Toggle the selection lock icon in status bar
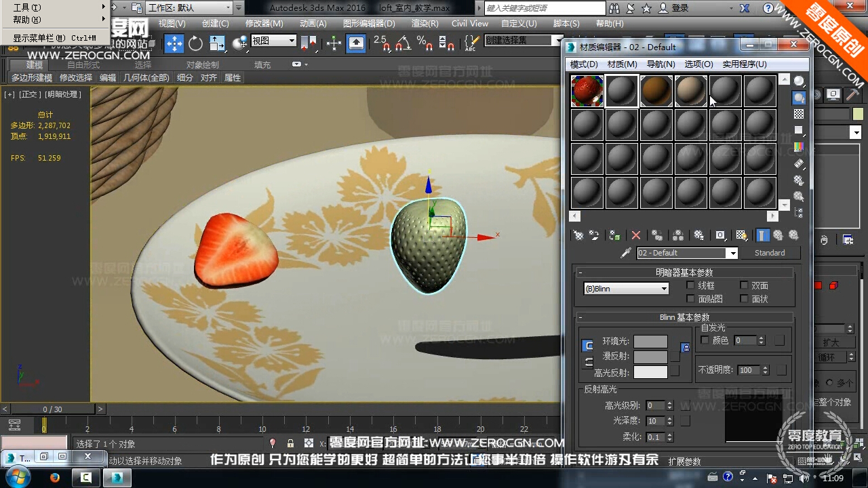 [x=290, y=443]
